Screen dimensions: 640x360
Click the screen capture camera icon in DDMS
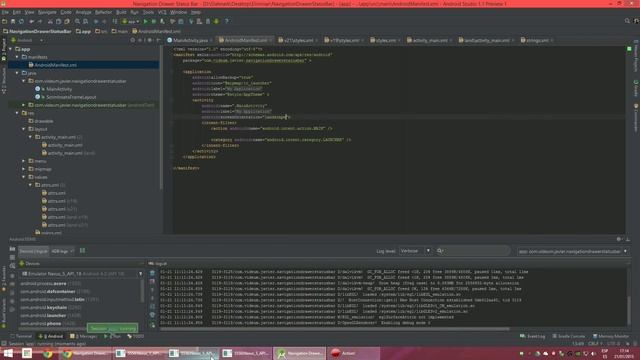(12, 249)
